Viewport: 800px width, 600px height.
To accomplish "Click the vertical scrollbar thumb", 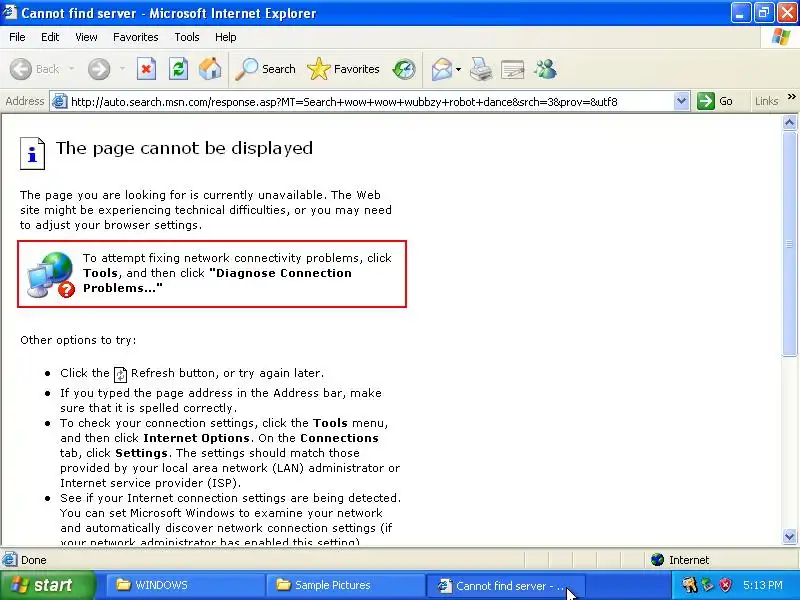I will [789, 244].
